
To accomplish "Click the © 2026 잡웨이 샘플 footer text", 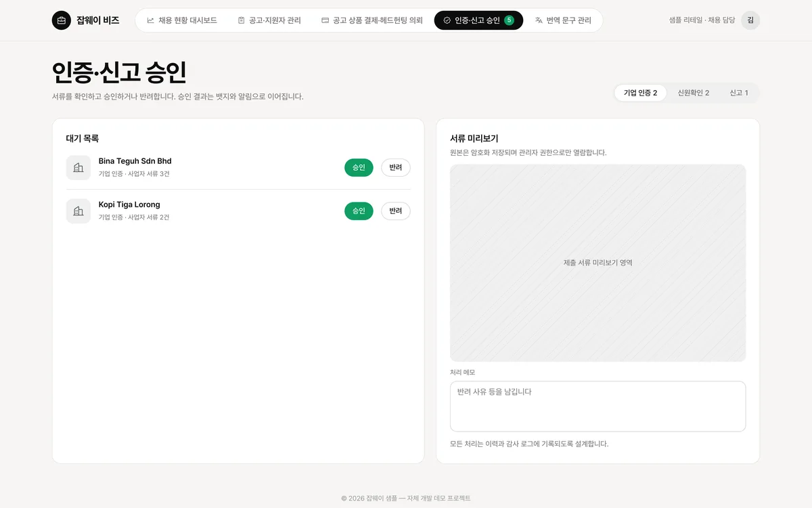I will point(406,498).
